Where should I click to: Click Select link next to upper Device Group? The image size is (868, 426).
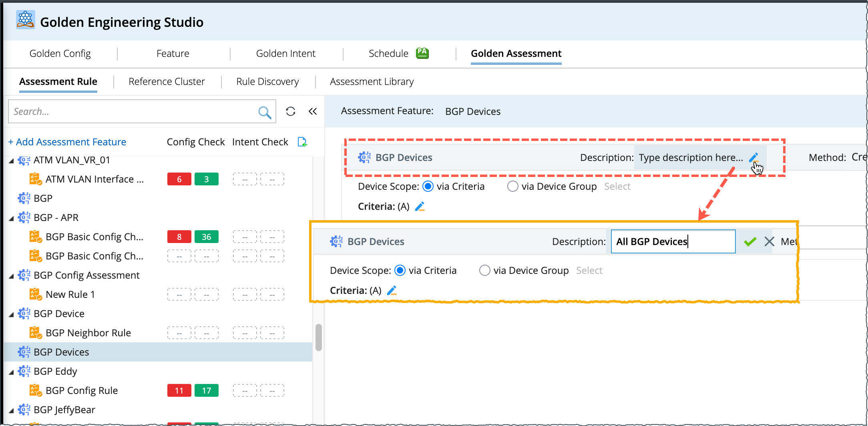point(617,186)
